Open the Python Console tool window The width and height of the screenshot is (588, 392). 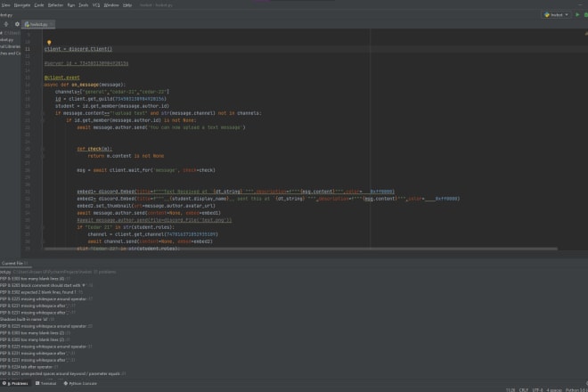pyautogui.click(x=80, y=383)
